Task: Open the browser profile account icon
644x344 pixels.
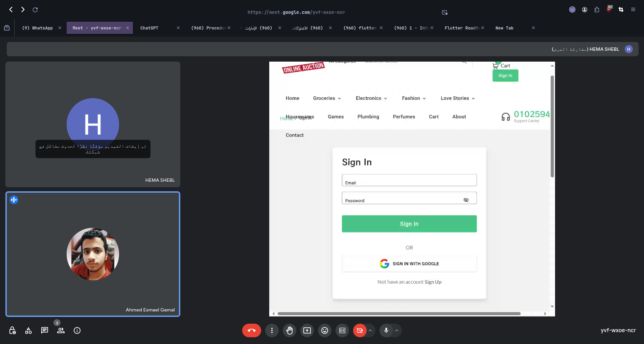Action: (x=584, y=9)
